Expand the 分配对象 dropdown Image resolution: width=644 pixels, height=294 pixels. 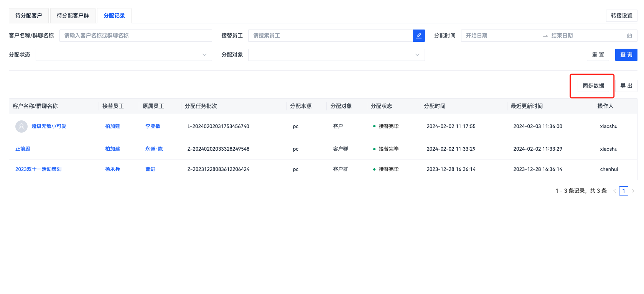pyautogui.click(x=336, y=55)
